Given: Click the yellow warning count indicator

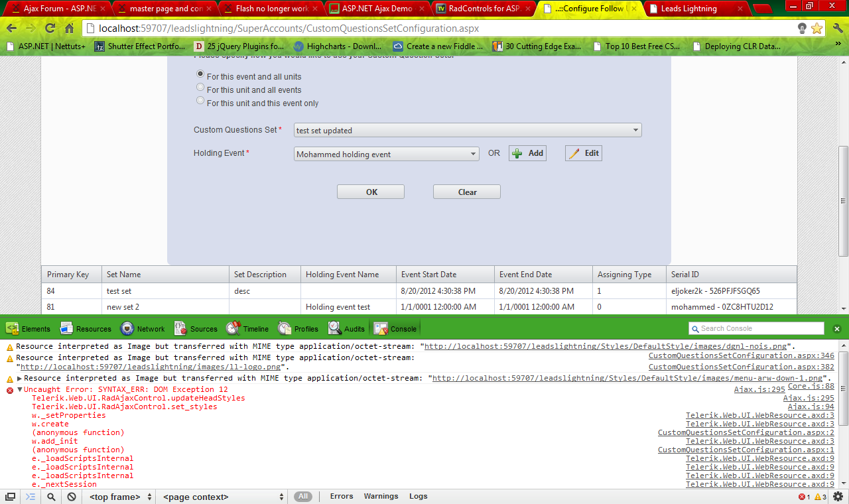Looking at the screenshot, I should tap(820, 497).
